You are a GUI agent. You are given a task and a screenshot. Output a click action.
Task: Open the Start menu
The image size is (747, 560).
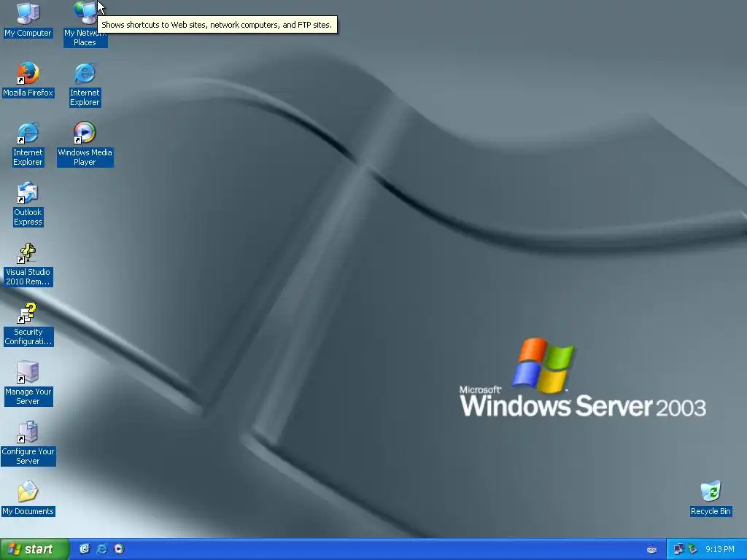34,549
